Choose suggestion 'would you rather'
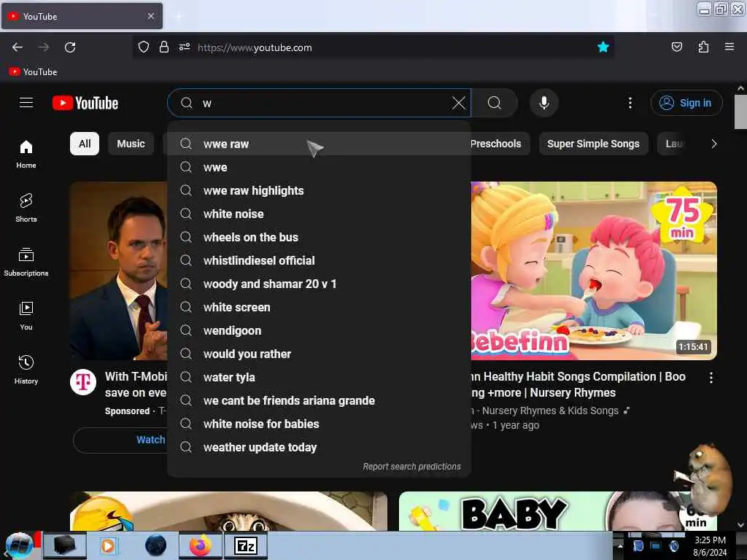The width and height of the screenshot is (747, 560). click(x=319, y=354)
